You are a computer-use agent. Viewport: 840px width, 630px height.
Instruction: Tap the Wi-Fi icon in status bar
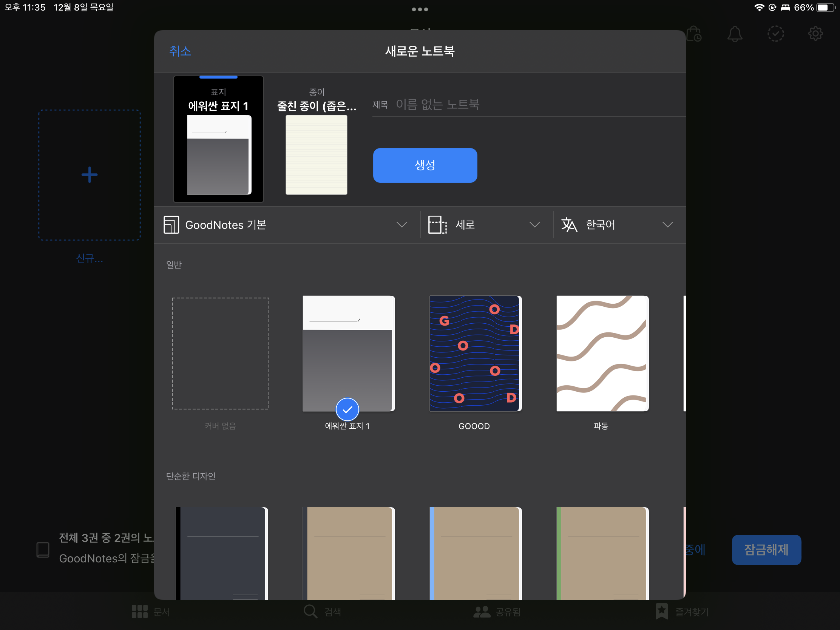(x=759, y=8)
